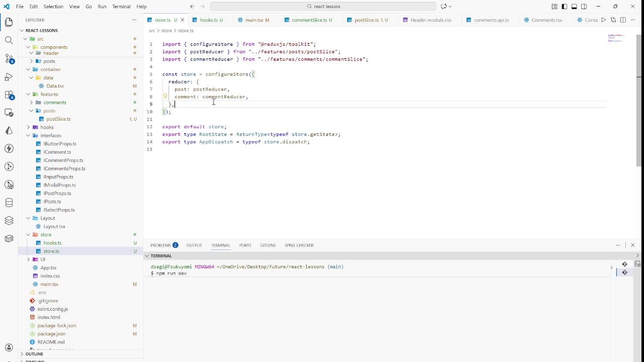The height and width of the screenshot is (362, 644).
Task: Open the database icon in activity bar
Action: (9, 203)
